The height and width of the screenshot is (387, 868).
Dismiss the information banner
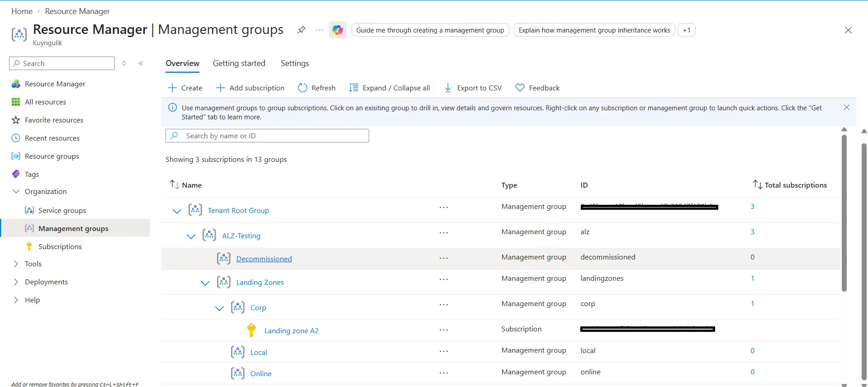click(x=847, y=108)
